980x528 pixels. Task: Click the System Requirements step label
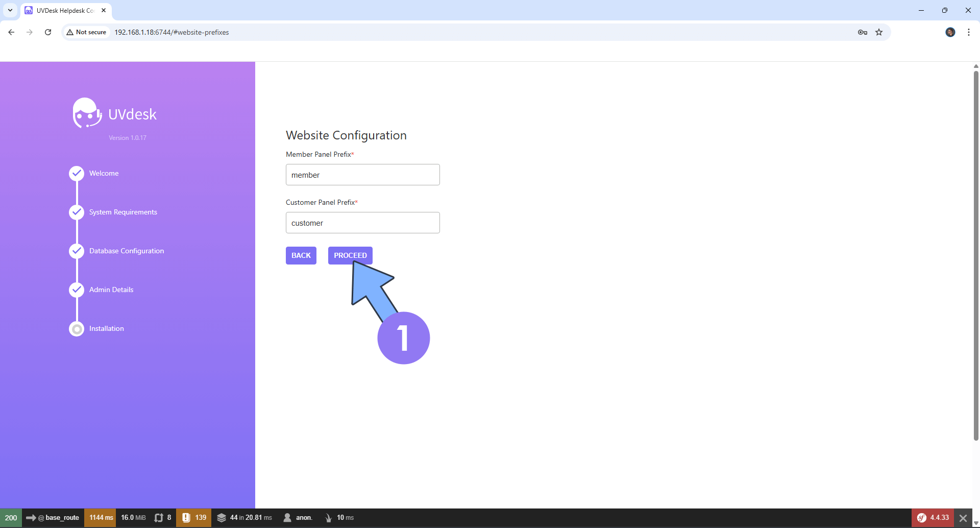123,212
